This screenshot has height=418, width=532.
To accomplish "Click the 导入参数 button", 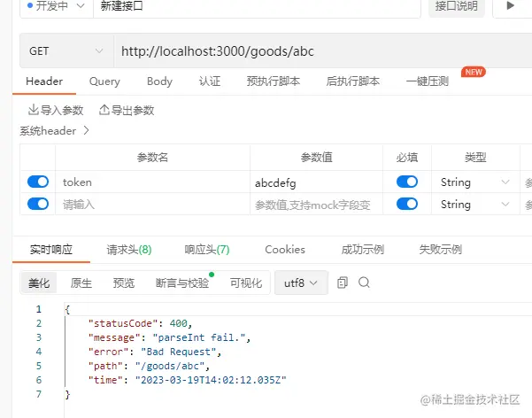I will coord(56,110).
